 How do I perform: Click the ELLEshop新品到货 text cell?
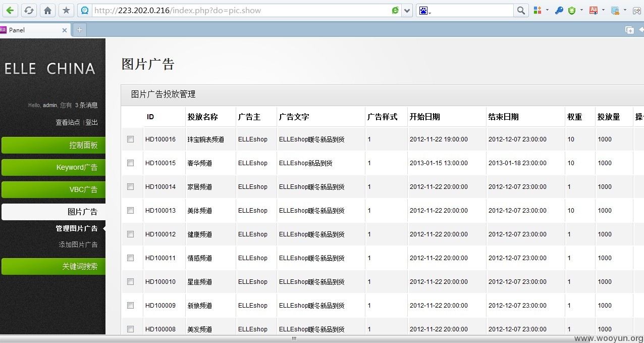pos(305,163)
